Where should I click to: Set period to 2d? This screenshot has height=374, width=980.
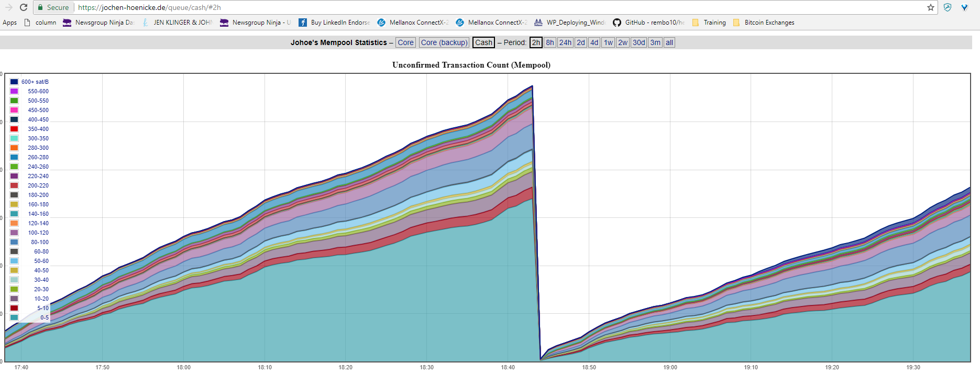click(581, 42)
